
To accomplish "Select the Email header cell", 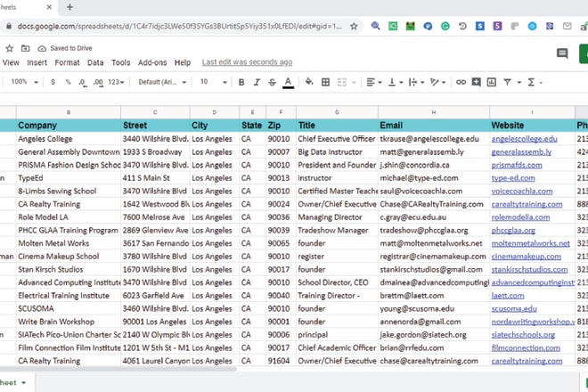I will pyautogui.click(x=434, y=126).
